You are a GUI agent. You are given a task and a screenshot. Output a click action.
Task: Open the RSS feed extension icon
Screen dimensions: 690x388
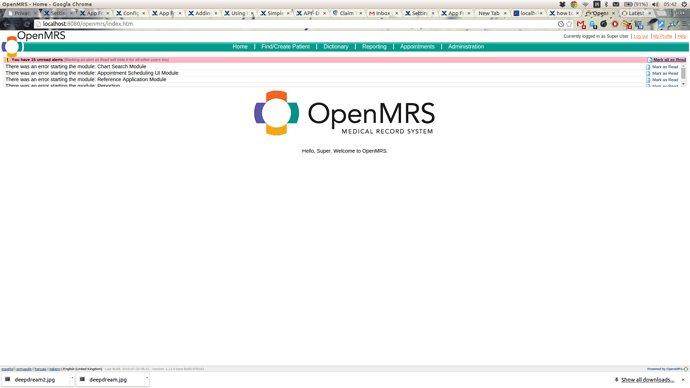628,25
